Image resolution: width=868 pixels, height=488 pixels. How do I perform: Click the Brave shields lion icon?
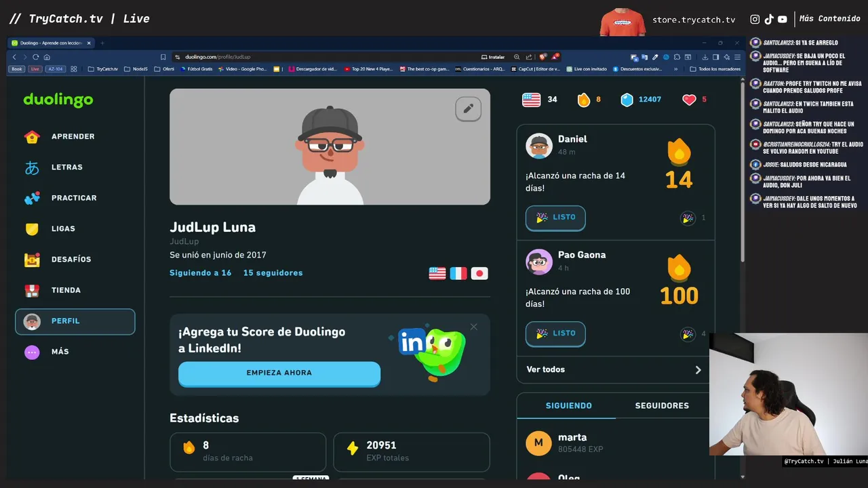coord(542,57)
